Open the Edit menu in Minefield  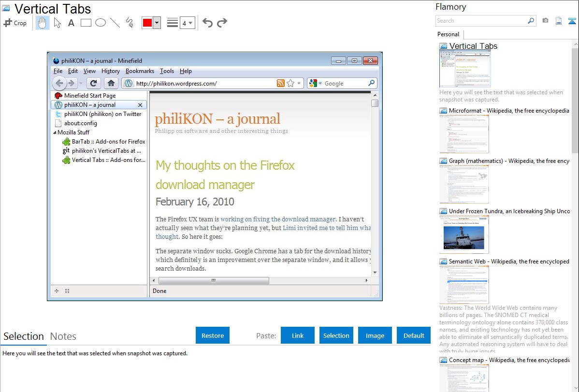(73, 71)
